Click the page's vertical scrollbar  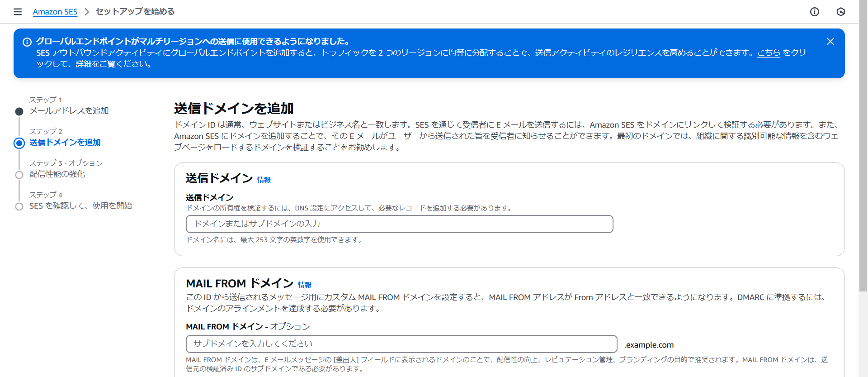click(x=863, y=145)
